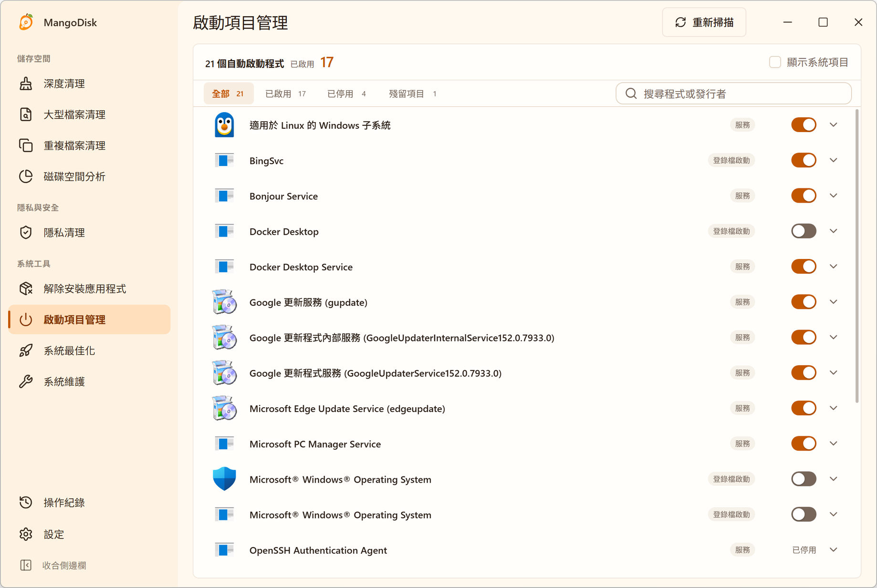Expand the Linux 的 Windows 子系統 row

pyautogui.click(x=834, y=125)
